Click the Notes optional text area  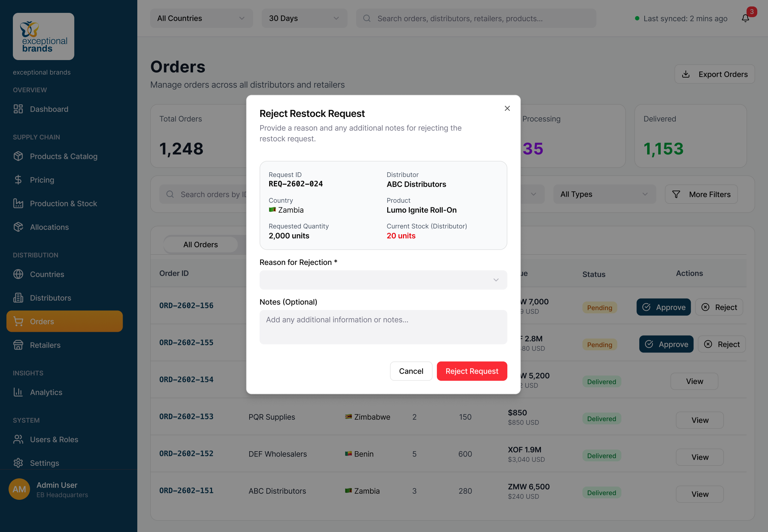(383, 327)
